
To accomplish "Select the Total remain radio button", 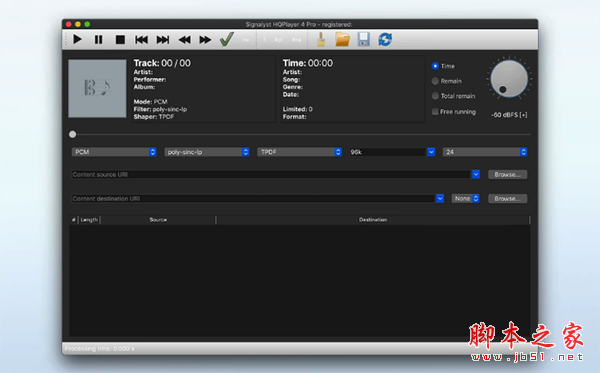I will coord(435,96).
